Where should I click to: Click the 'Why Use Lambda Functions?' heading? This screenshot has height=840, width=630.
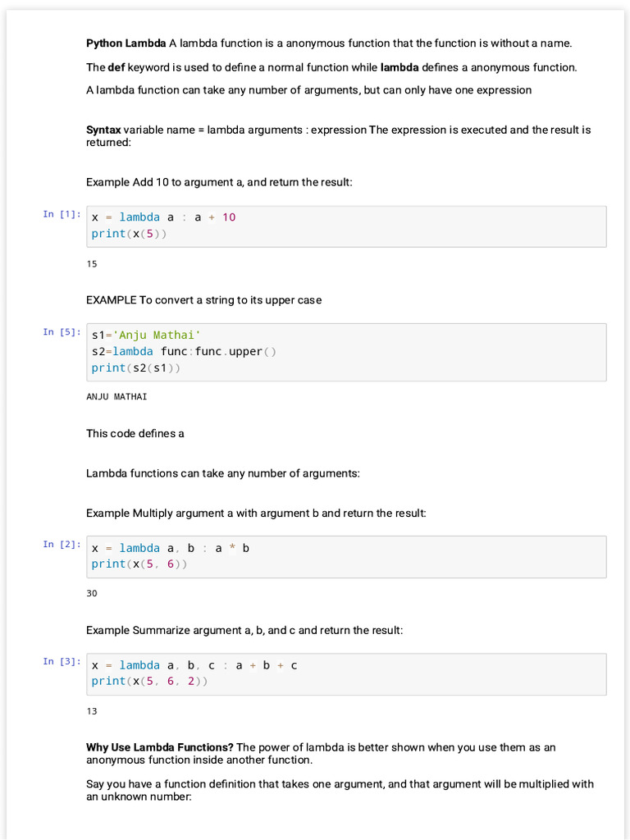(160, 747)
